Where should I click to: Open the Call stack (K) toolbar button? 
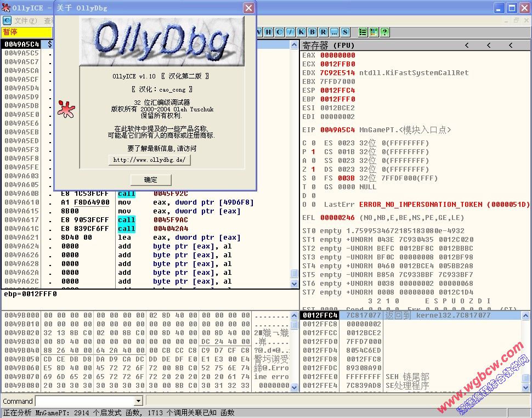pyautogui.click(x=301, y=32)
